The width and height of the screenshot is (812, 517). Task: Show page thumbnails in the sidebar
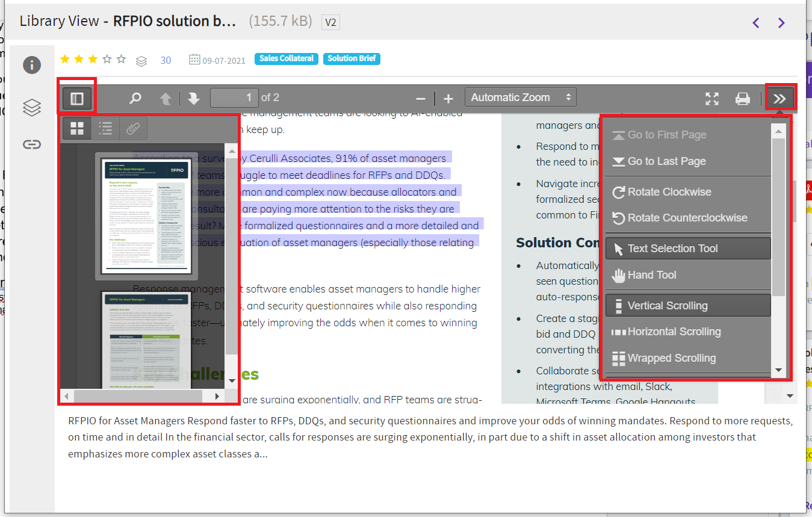pos(77,128)
